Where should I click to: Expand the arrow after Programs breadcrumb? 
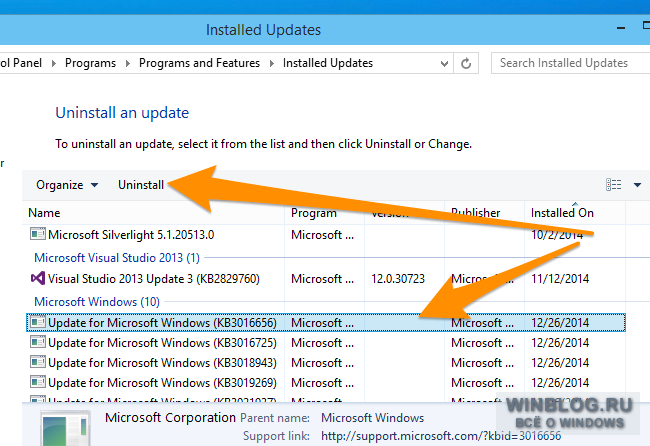(x=128, y=63)
